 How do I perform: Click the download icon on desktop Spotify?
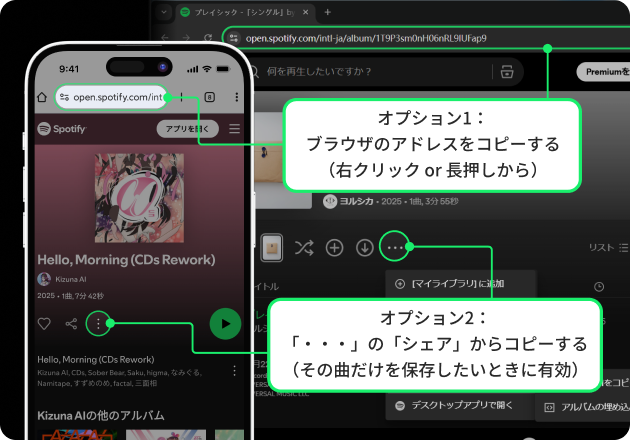[x=365, y=247]
